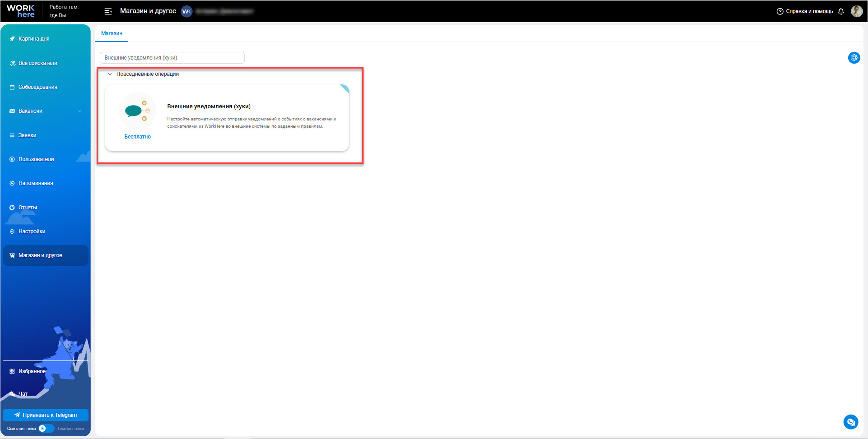Click the list icon beside Заявки
868x439 pixels.
click(12, 135)
